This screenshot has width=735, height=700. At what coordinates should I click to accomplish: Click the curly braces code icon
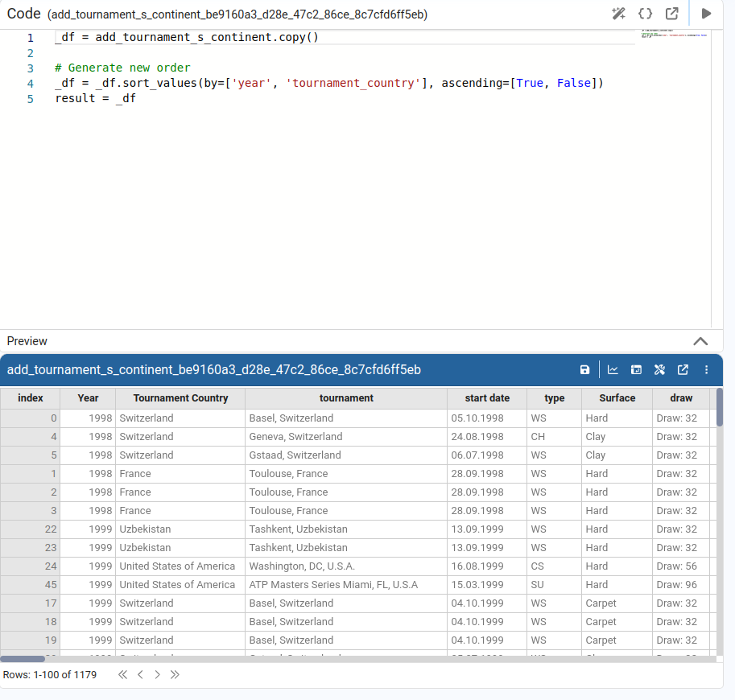(x=645, y=14)
